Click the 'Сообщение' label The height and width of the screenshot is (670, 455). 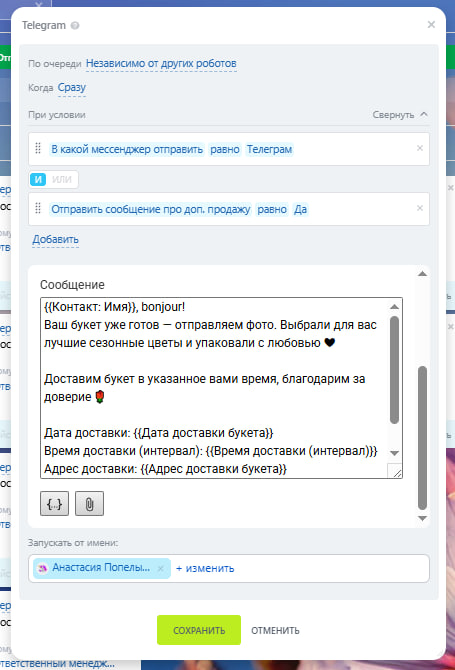[x=72, y=285]
